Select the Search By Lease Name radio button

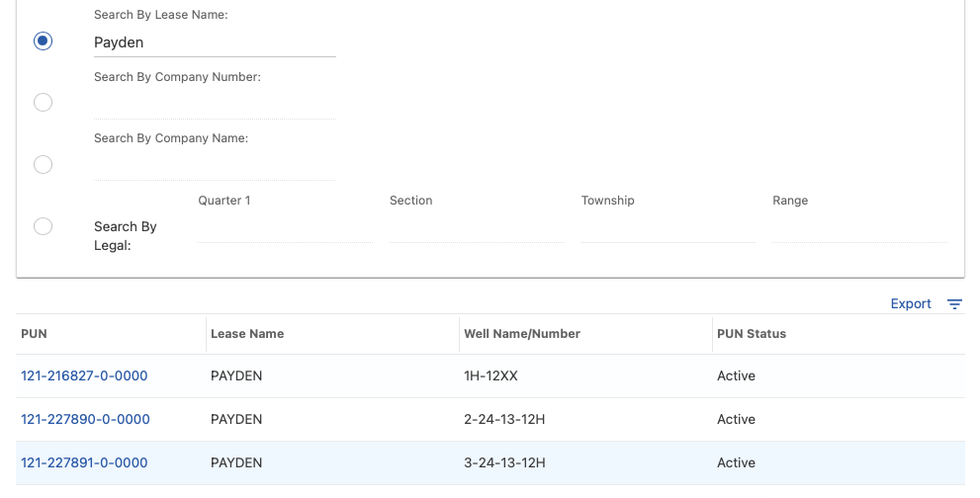43,41
